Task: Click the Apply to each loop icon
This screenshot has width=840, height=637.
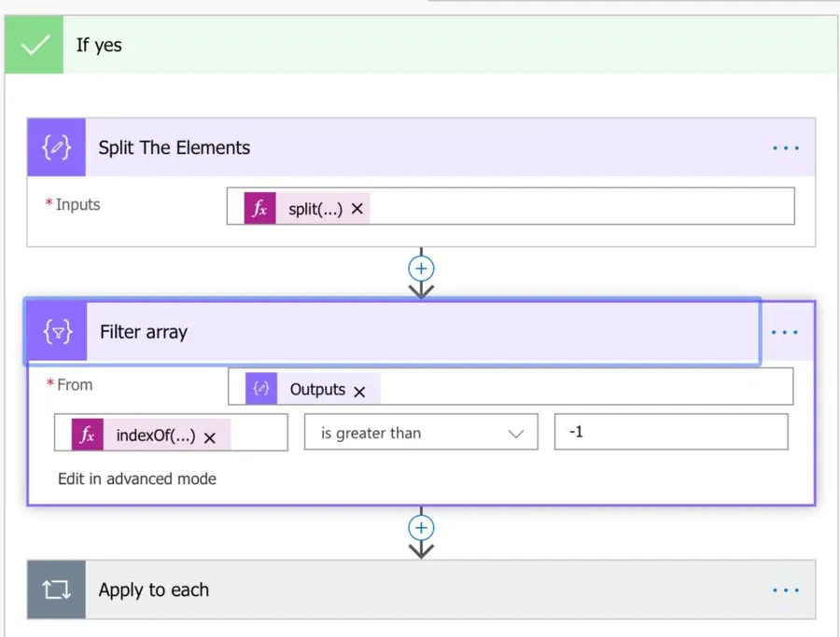Action: click(x=56, y=589)
